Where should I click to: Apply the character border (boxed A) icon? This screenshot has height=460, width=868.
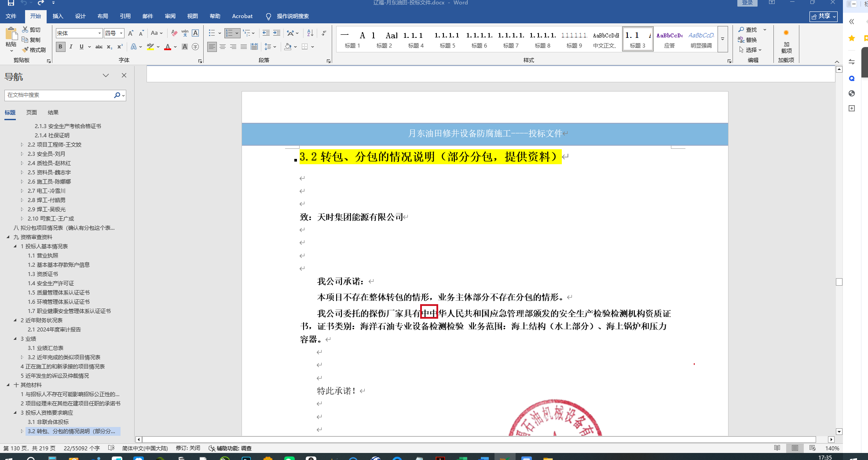point(195,33)
